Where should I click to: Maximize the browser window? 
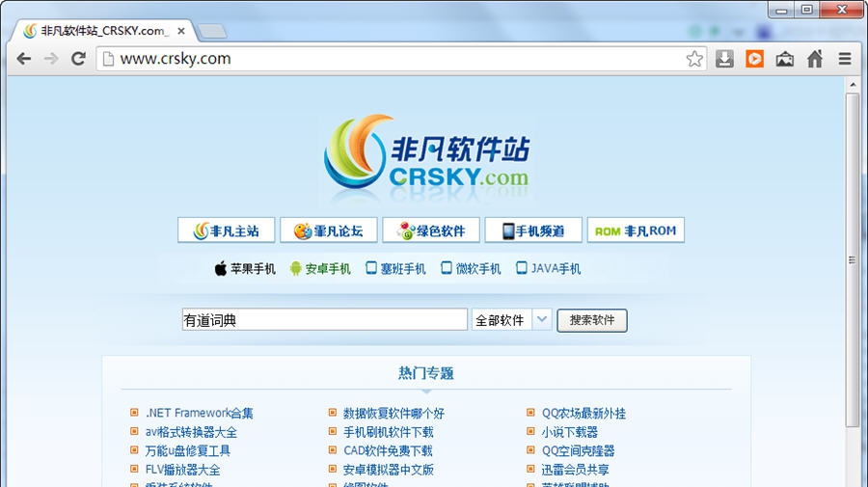click(x=807, y=10)
